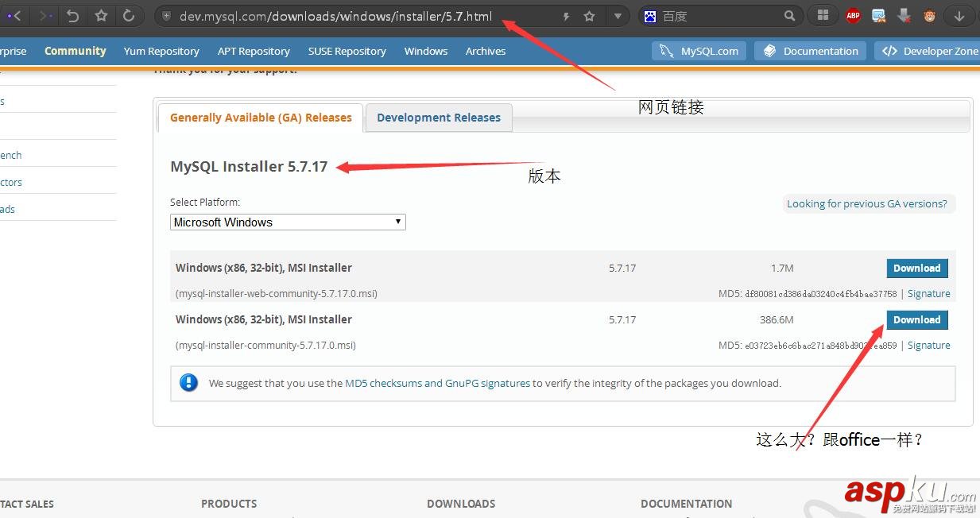Viewport: 980px width, 518px height.
Task: Click the PRODUCTS footer heading
Action: (x=229, y=504)
